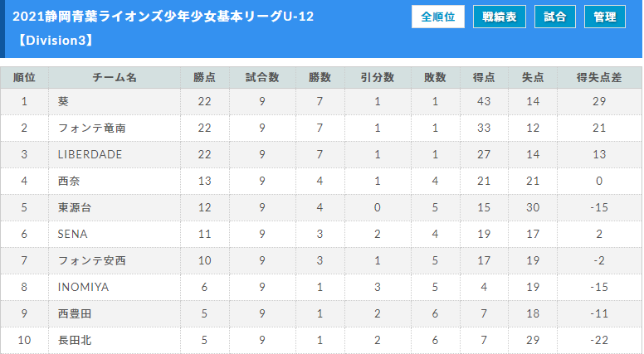Click the 得失点差 column header
This screenshot has height=354, width=644.
click(599, 78)
